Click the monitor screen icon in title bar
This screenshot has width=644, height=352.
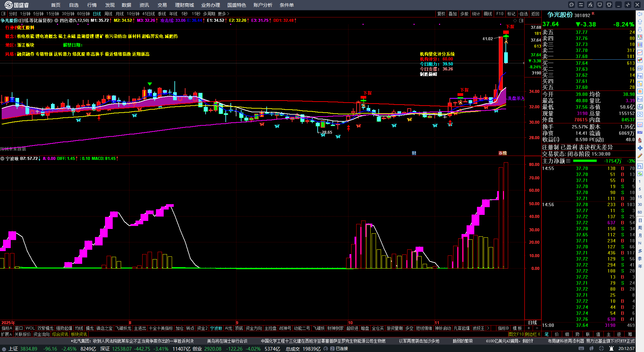tap(600, 5)
